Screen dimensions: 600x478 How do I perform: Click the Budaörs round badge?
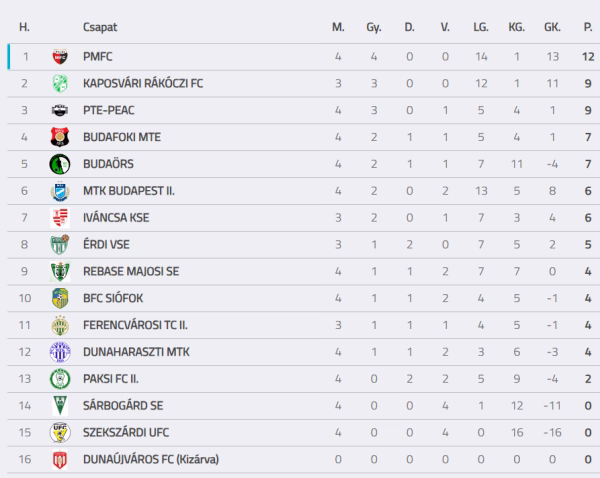point(60,164)
